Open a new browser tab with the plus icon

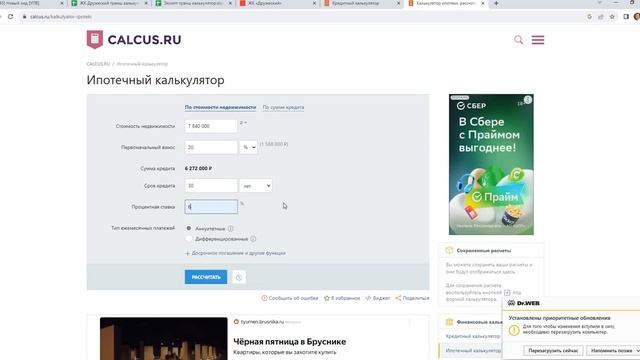click(496, 3)
